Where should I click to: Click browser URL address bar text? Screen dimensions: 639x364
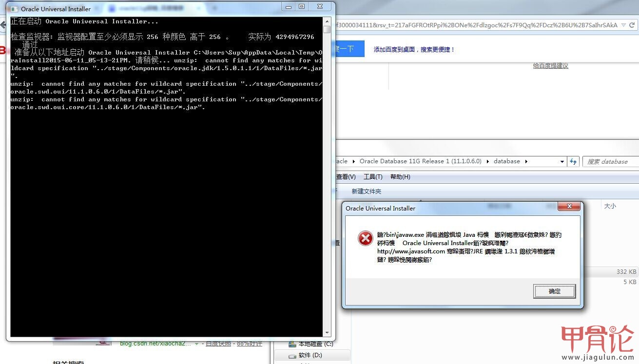(x=477, y=25)
